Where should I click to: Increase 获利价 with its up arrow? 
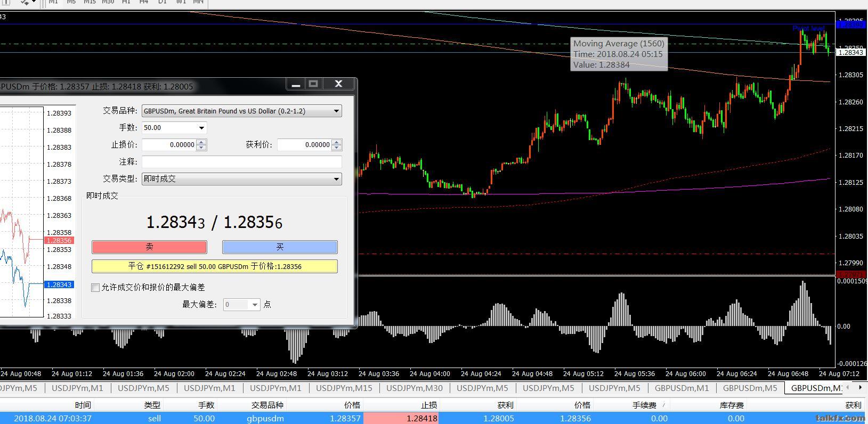[336, 142]
